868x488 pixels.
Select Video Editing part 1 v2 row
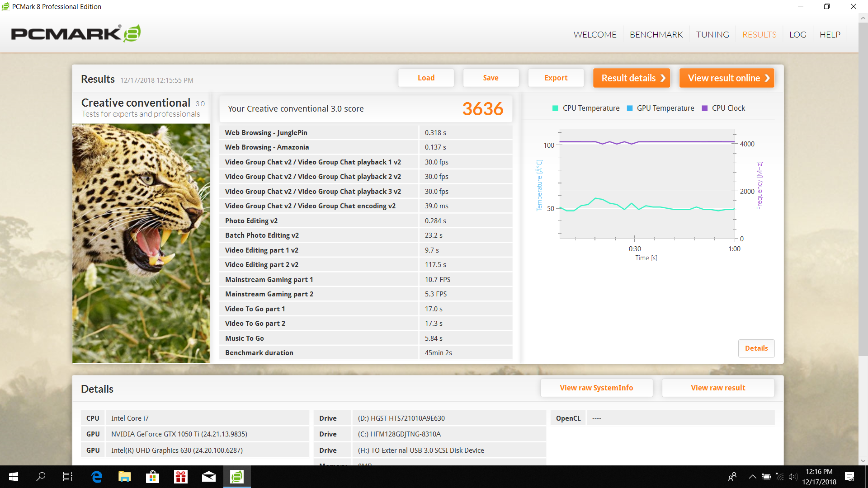(366, 250)
